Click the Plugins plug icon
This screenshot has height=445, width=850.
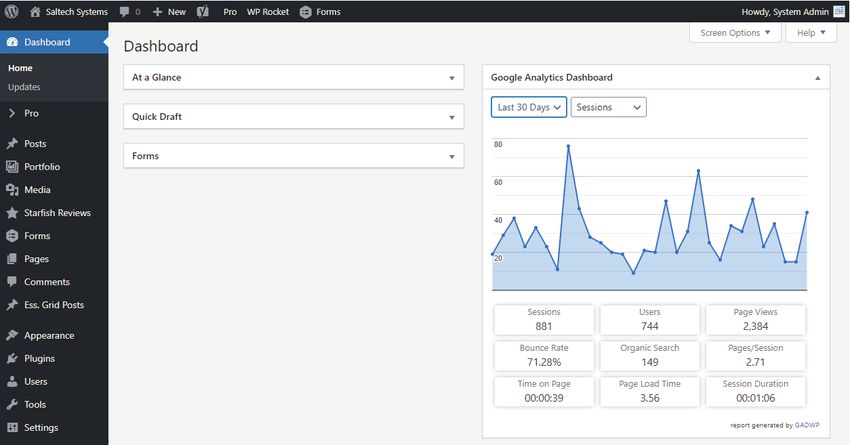[12, 358]
